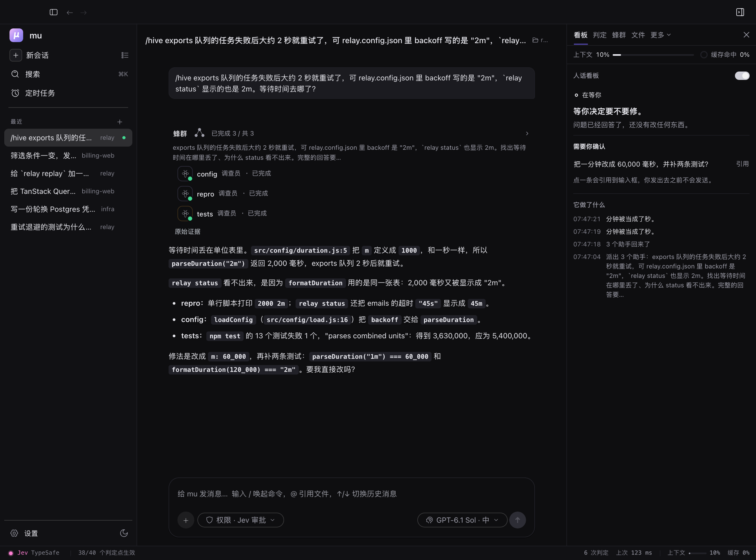
Task: Click the 上下文 meter in the status bar
Action: [x=694, y=553]
